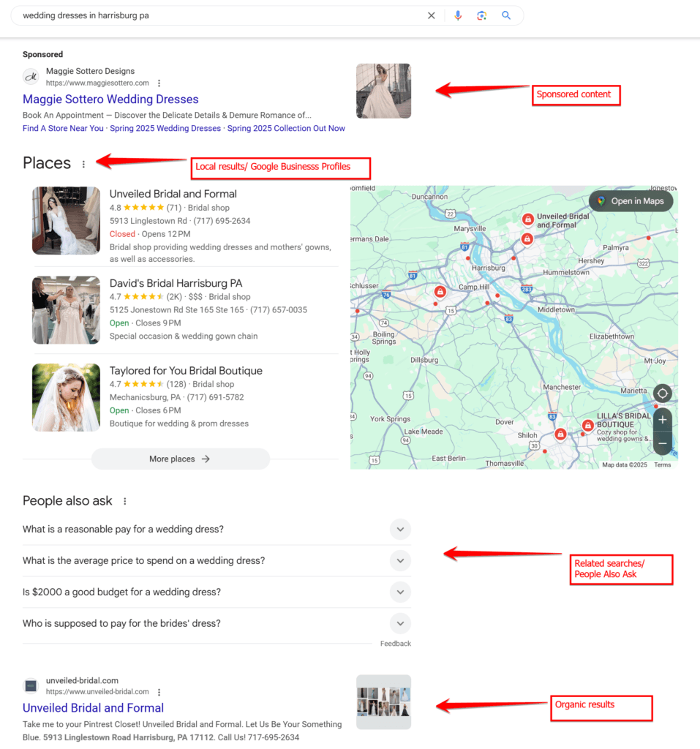Click the zoom-in icon on the map
This screenshot has height=749, width=700.
(x=662, y=419)
